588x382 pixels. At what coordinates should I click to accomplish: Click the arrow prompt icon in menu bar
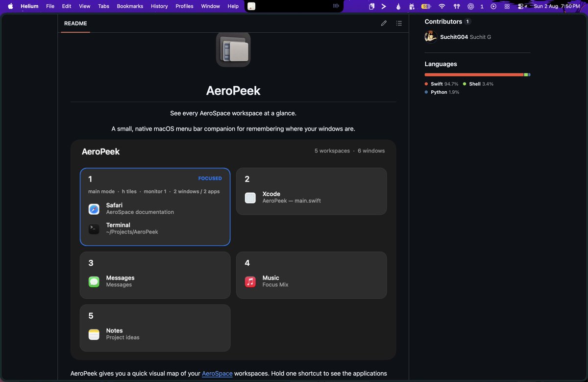384,6
